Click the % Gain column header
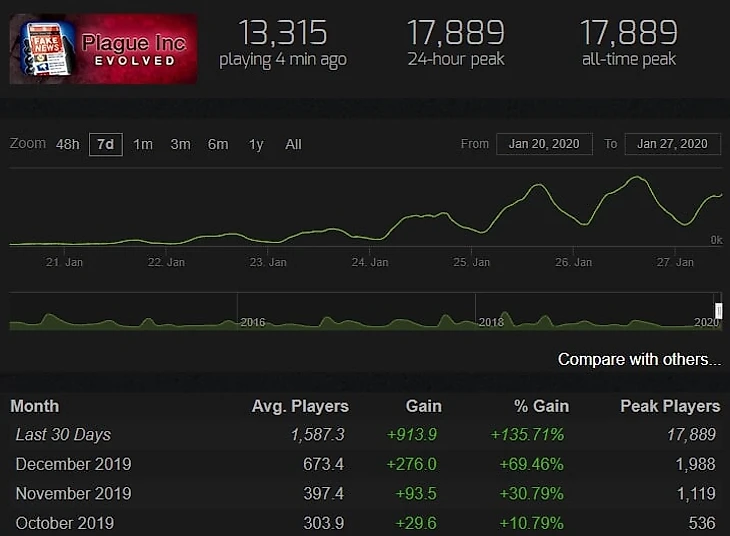Screen dimensions: 730x536 (x=541, y=406)
